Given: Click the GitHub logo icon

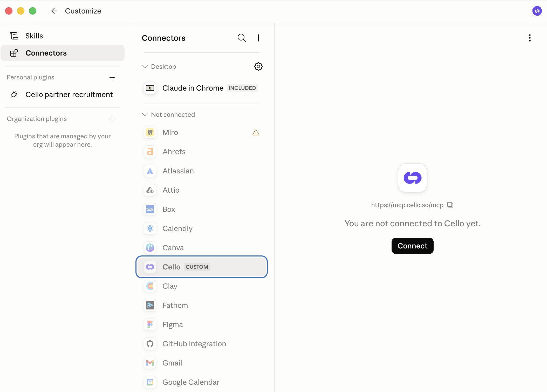Looking at the screenshot, I should [150, 344].
